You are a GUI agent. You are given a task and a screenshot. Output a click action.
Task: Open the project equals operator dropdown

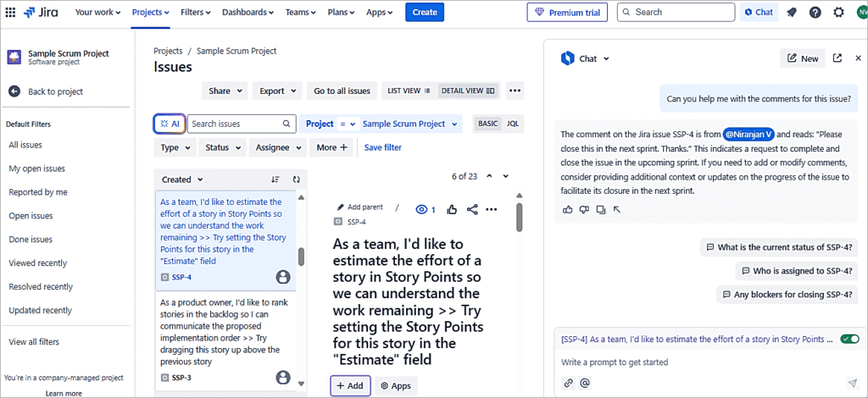[348, 124]
